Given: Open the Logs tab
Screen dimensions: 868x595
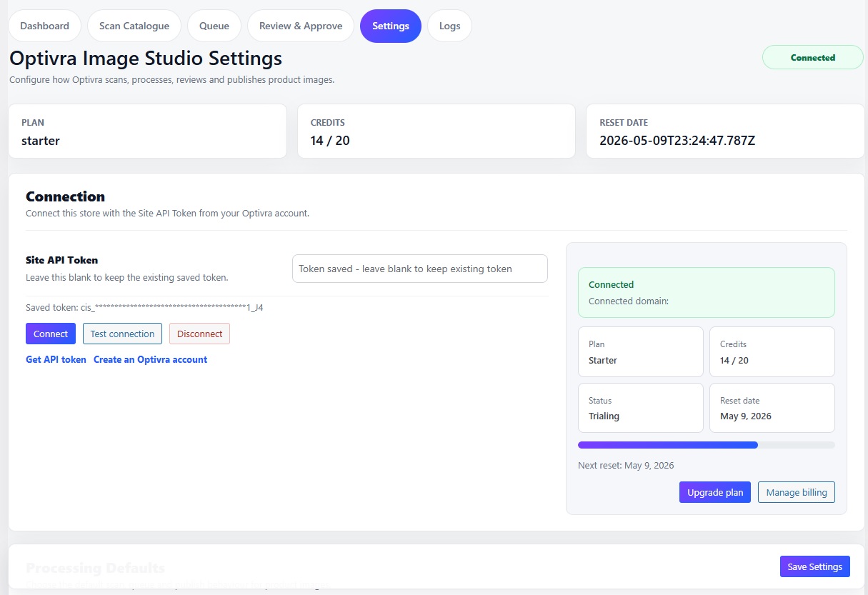Looking at the screenshot, I should (449, 26).
